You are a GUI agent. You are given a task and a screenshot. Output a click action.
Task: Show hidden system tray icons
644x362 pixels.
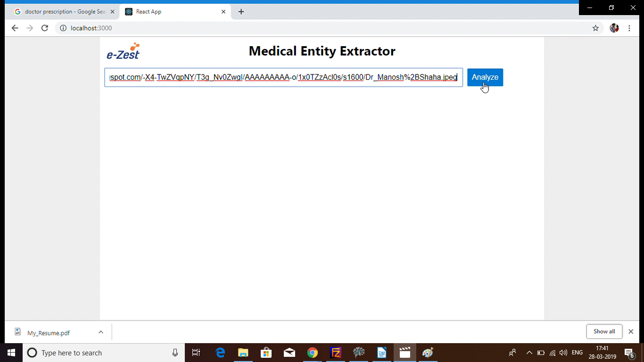point(529,353)
